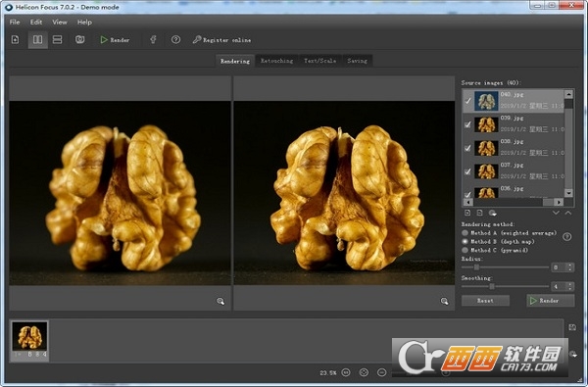Switch to side-by-side vertical split view
Viewport: 588px width, 387px height.
pos(38,39)
